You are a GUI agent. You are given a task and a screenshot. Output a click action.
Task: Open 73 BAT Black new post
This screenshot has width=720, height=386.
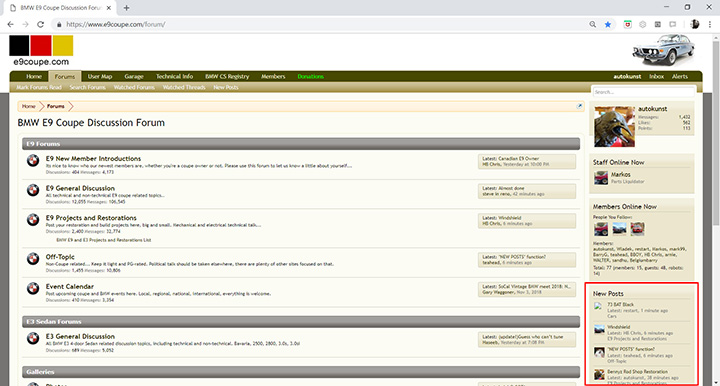coord(620,304)
